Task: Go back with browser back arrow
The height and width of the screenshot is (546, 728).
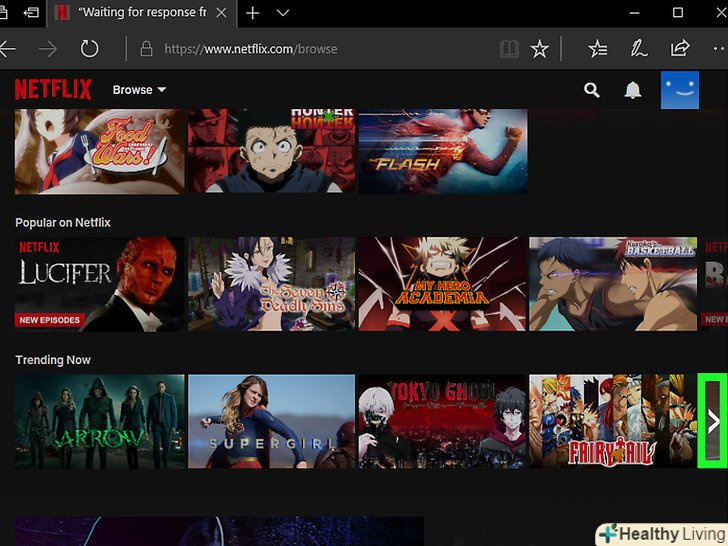Action: coord(7,49)
